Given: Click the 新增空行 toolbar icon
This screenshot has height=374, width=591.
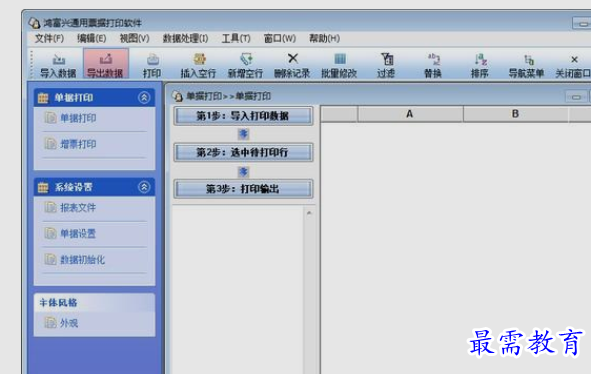Looking at the screenshot, I should 246,59.
